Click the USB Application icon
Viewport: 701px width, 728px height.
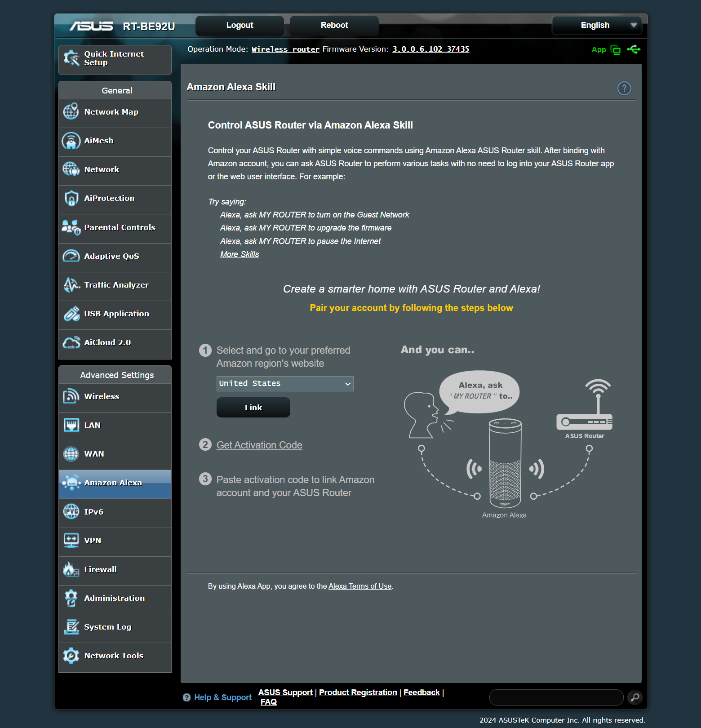coord(71,314)
